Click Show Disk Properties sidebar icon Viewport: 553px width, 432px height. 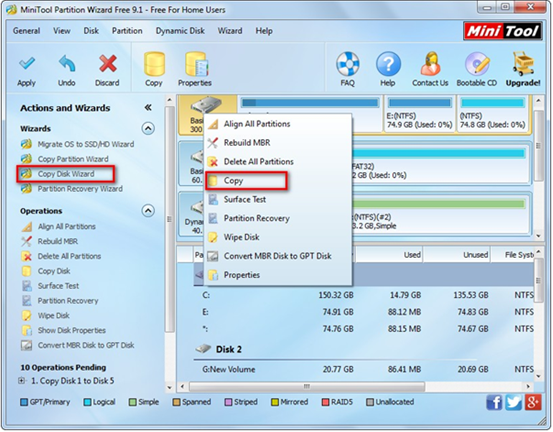pyautogui.click(x=27, y=330)
